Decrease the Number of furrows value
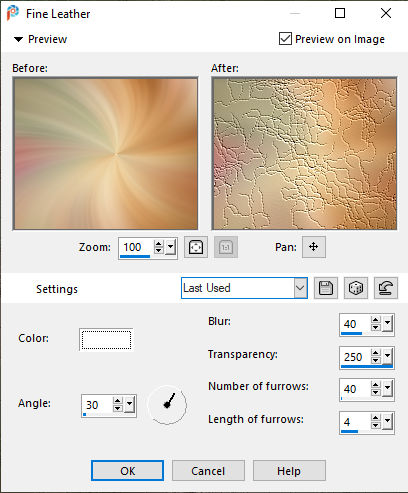408x493 pixels. [x=375, y=392]
